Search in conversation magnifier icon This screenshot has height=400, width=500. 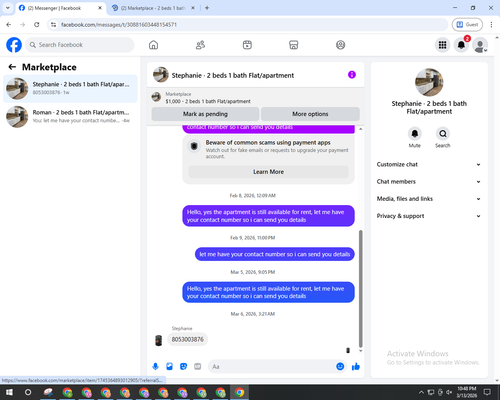pyautogui.click(x=443, y=134)
